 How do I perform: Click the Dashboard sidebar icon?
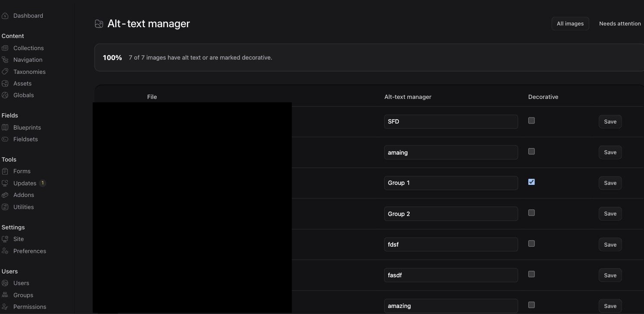5,16
